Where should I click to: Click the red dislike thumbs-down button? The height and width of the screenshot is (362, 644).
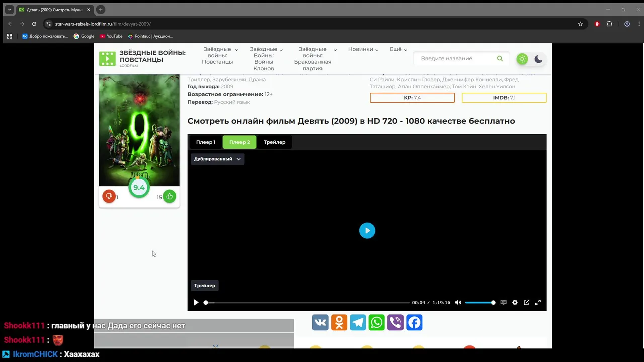(109, 196)
